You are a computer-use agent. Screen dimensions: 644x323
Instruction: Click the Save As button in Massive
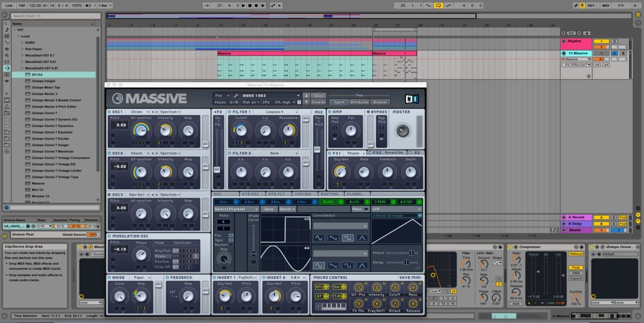coord(318,102)
